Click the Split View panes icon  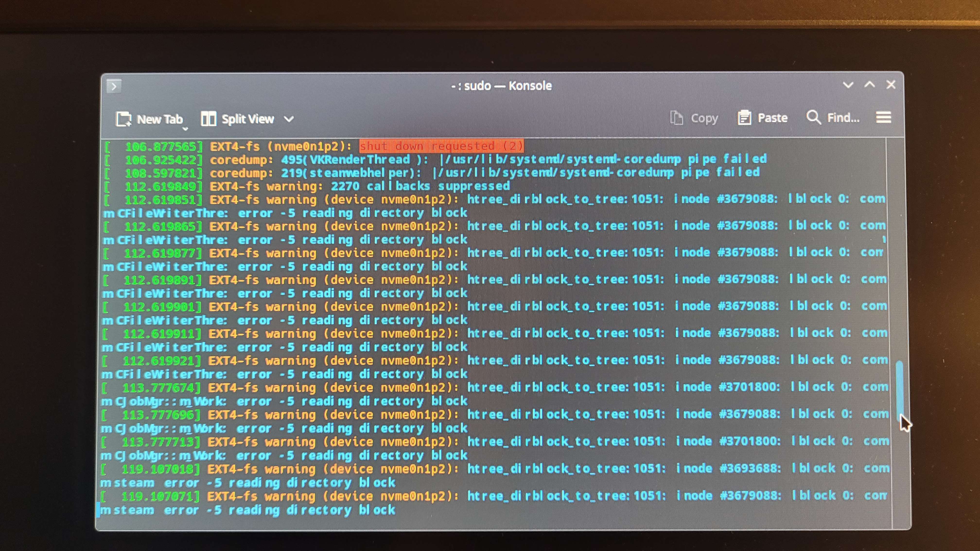(x=209, y=119)
